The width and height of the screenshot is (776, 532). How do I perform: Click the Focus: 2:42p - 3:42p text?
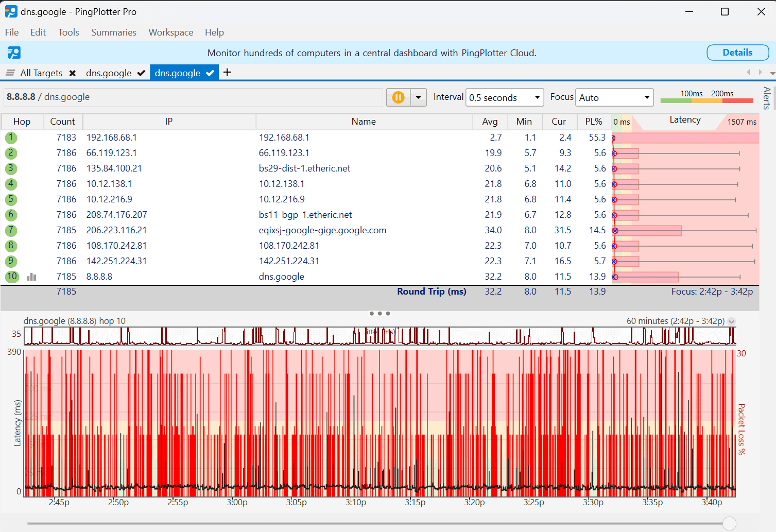point(712,291)
